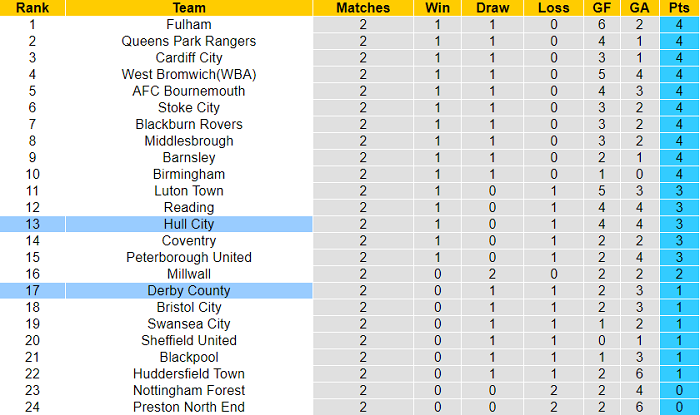Image resolution: width=700 pixels, height=415 pixels.
Task: Click the Fulham team name
Action: coord(188,24)
